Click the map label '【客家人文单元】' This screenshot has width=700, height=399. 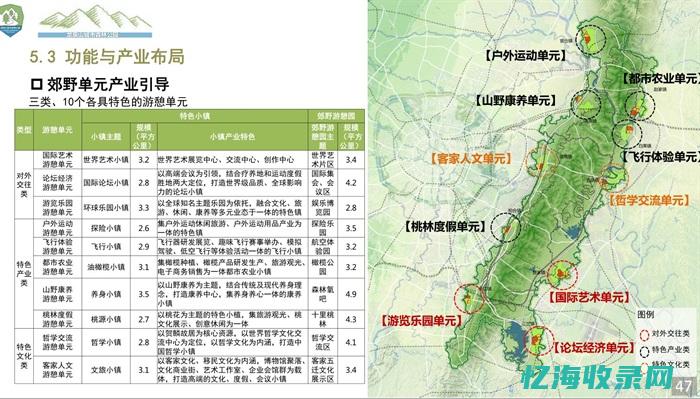click(x=471, y=158)
